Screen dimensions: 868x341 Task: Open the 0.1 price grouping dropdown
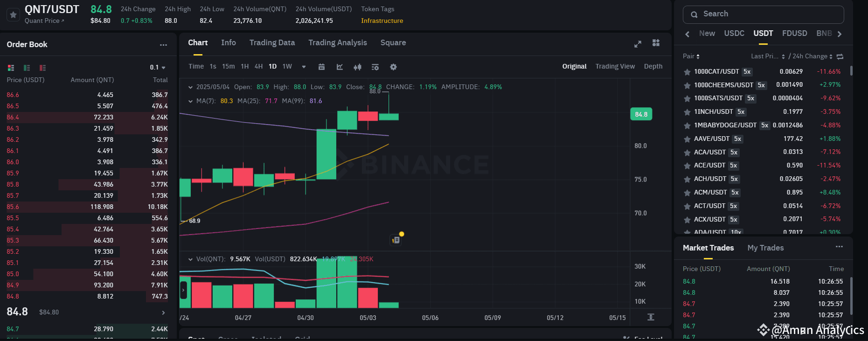tap(158, 68)
